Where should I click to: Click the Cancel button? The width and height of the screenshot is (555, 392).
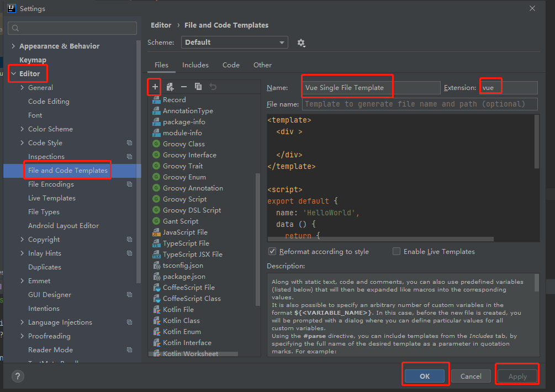[471, 376]
